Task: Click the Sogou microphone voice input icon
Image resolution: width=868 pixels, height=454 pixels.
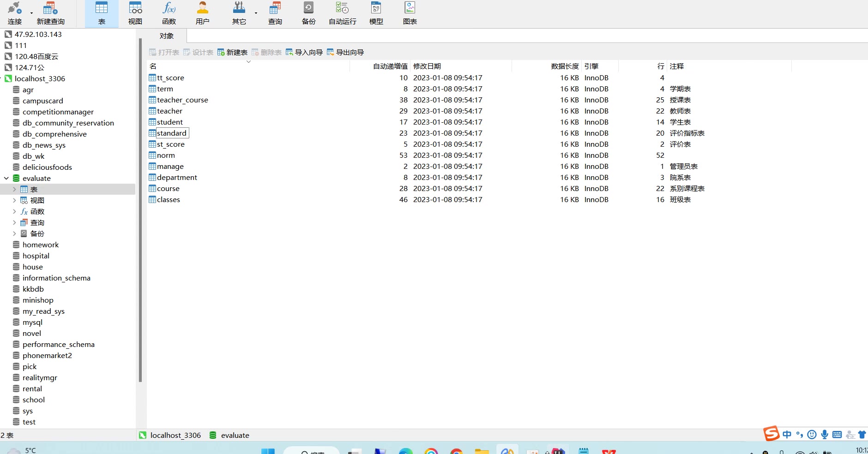Action: (x=824, y=434)
